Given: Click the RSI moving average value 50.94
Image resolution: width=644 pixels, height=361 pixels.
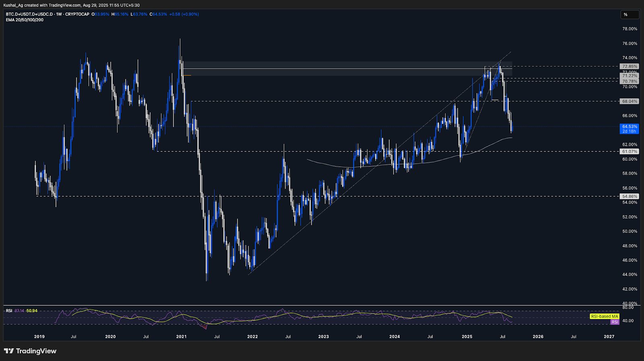Looking at the screenshot, I should [32, 311].
